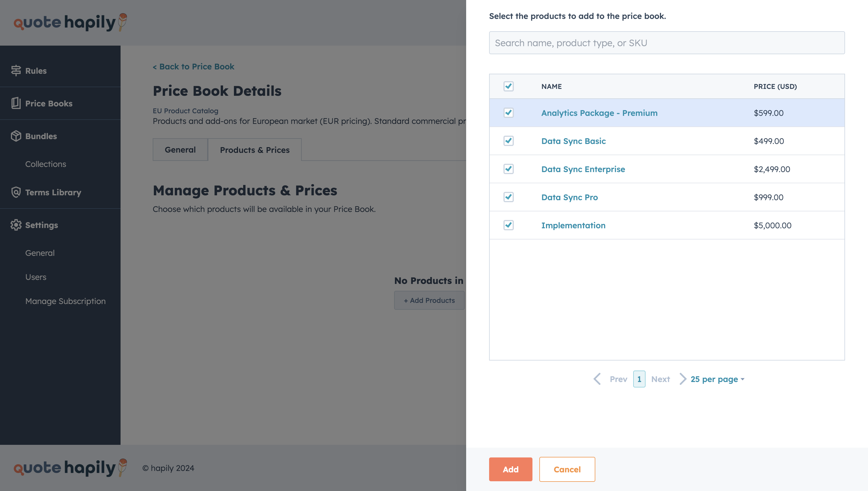Toggle select-all checkbox in header
This screenshot has width=868, height=491.
[x=509, y=86]
